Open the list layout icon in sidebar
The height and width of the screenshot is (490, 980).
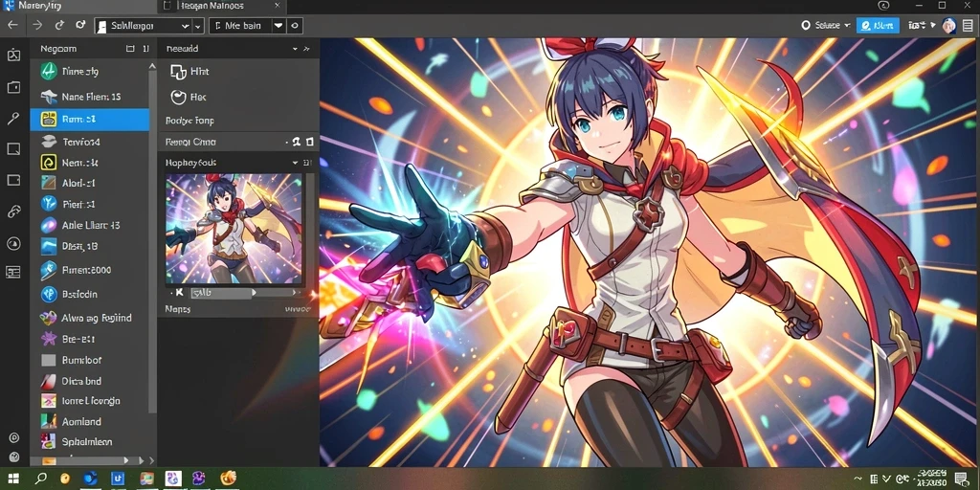[13, 272]
